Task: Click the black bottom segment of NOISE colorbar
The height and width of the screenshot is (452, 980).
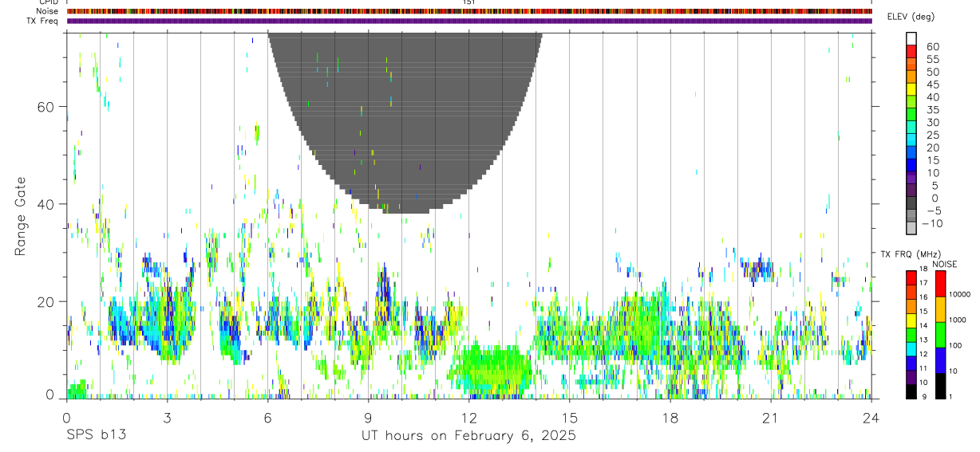Action: pos(940,386)
